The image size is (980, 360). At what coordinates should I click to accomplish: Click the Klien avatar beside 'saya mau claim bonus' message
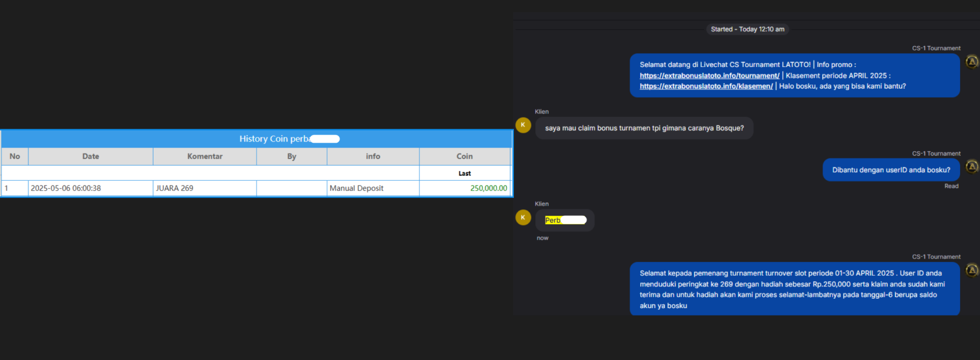[x=523, y=125]
